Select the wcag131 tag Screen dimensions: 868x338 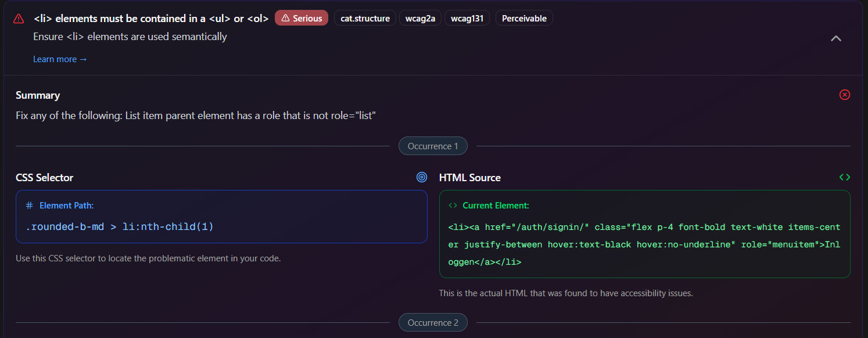pos(467,19)
